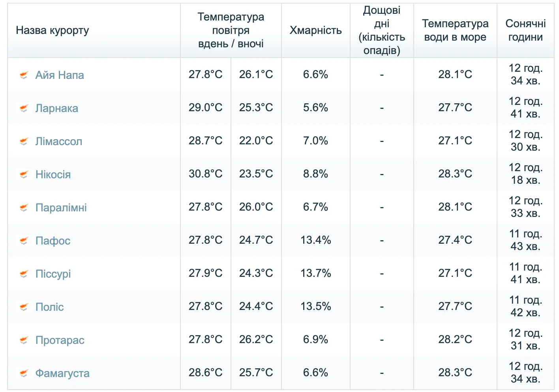
Task: Click the flag icon beside Нікосія
Action: tap(24, 174)
